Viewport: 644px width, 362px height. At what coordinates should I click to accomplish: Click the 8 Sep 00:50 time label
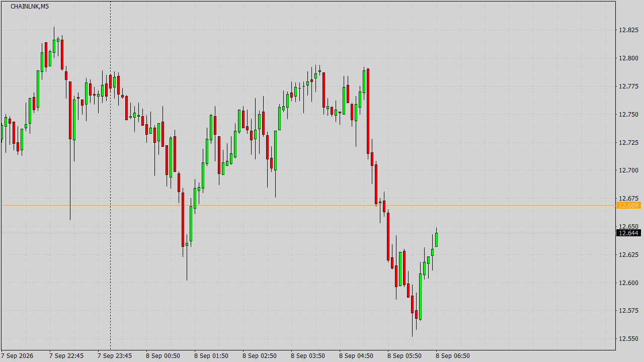coord(163,356)
